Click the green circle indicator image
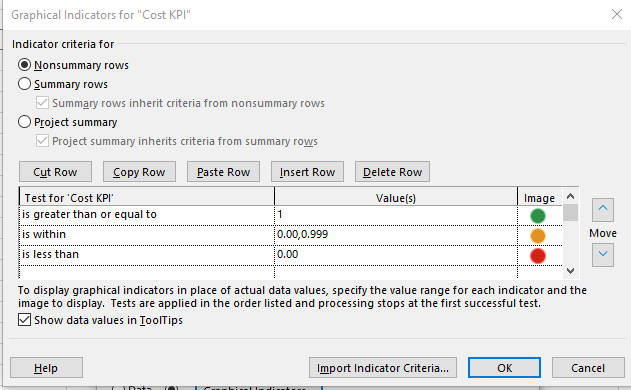This screenshot has width=631, height=390. [x=538, y=216]
